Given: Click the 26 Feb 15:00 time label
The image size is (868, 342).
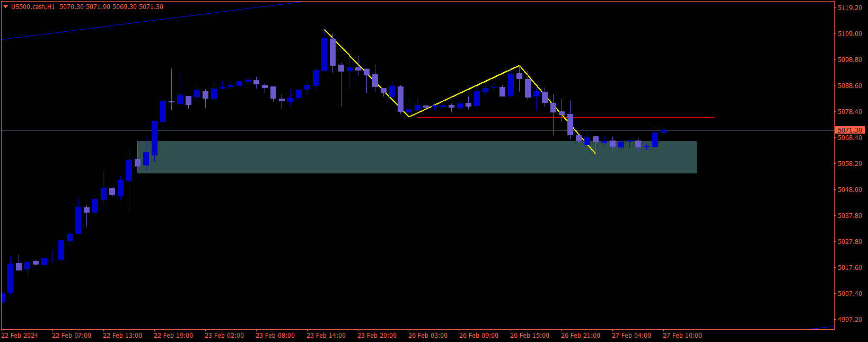Looking at the screenshot, I should tap(530, 336).
